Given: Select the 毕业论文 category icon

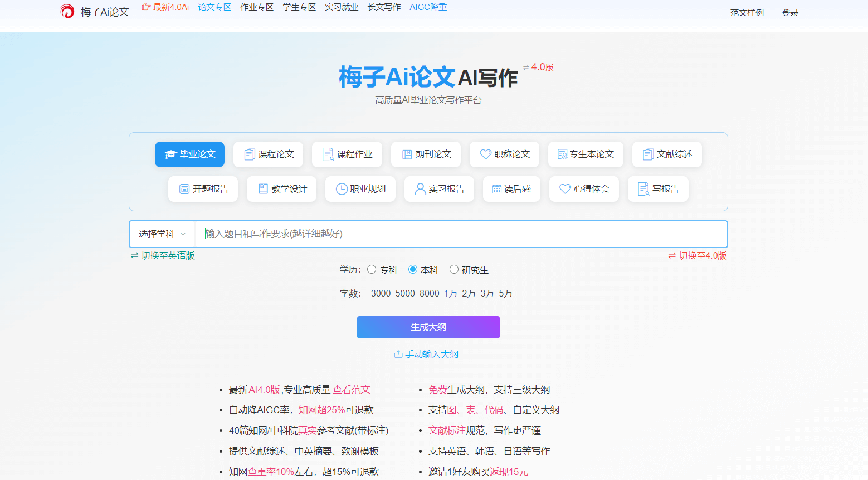Looking at the screenshot, I should [x=172, y=154].
